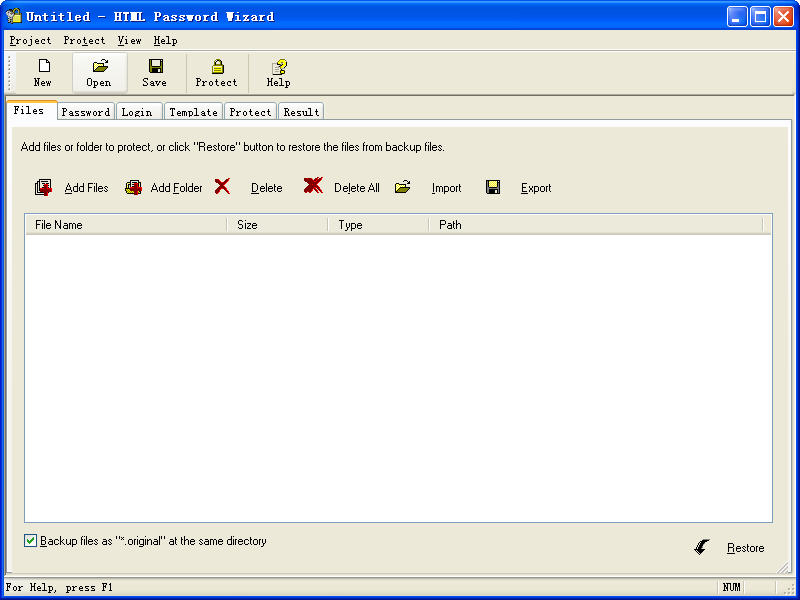Save the project via Save toolbar icon
Viewport: 800px width, 600px height.
click(156, 65)
